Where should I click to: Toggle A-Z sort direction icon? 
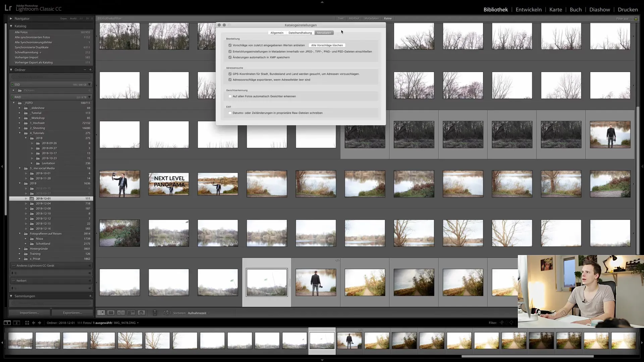click(167, 313)
